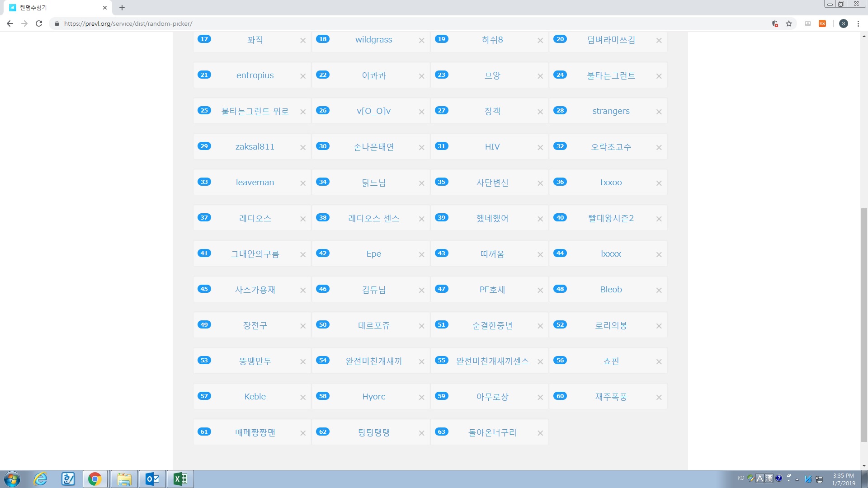Go back to the previous page
868x488 pixels.
(10, 23)
